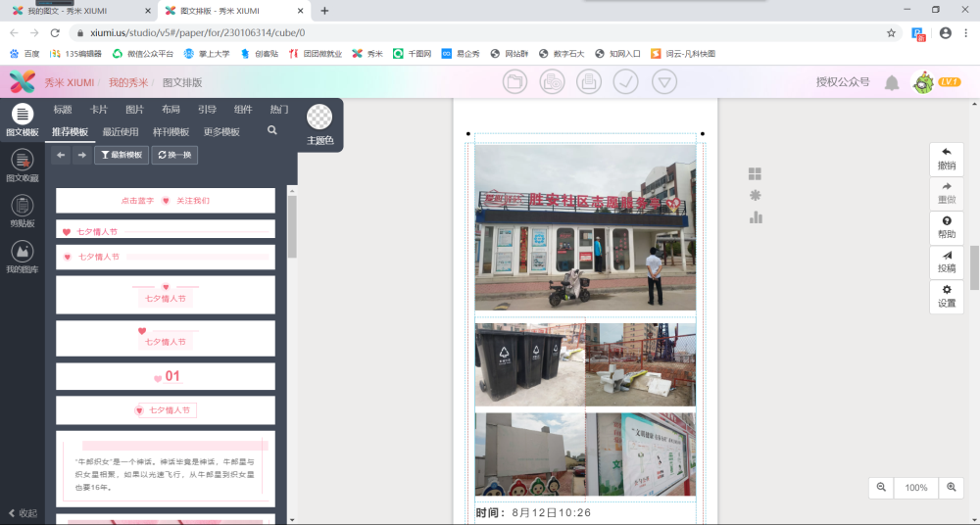Select the 布局 template category tab

(171, 110)
